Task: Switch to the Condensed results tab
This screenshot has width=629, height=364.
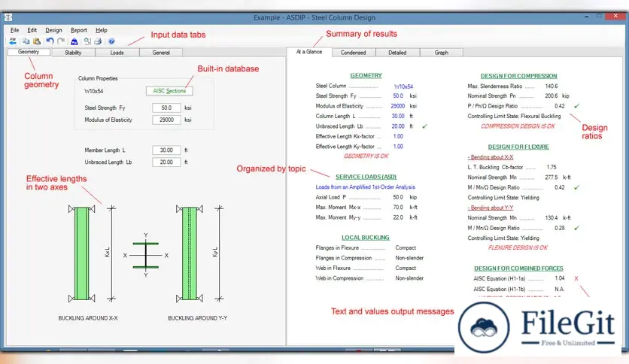Action: pyautogui.click(x=354, y=53)
